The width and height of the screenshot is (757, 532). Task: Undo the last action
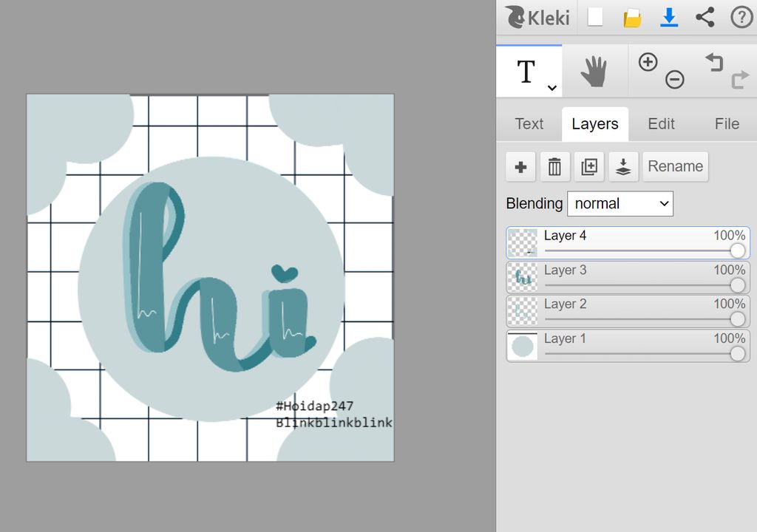click(x=714, y=62)
